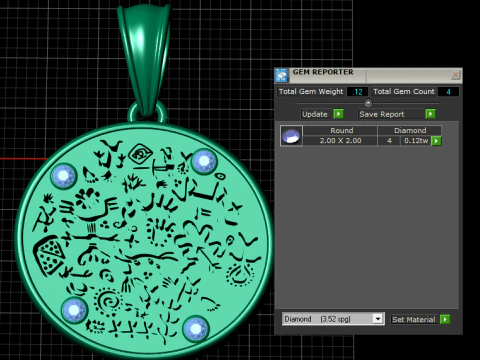Screen dimensions: 480x360
Task: Click the Set Material button label
Action: pyautogui.click(x=414, y=319)
